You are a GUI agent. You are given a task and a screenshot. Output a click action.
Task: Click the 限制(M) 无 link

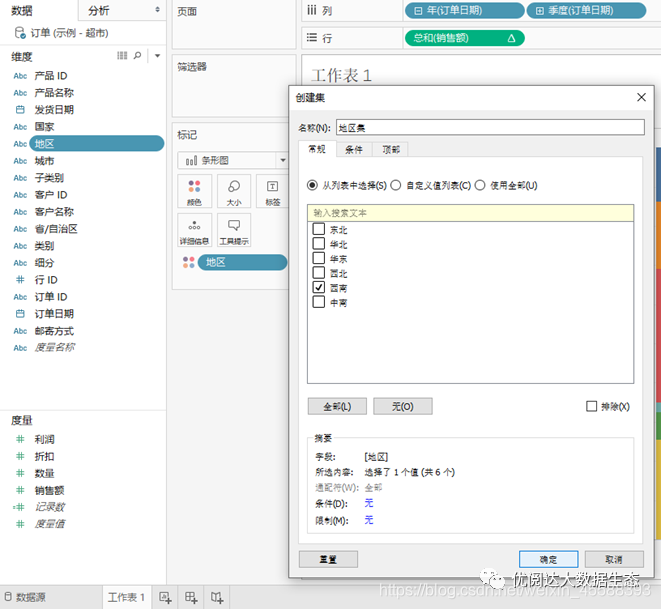pos(369,520)
